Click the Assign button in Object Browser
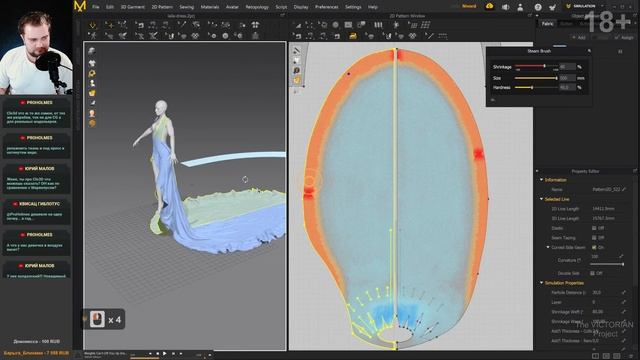Screen dimensions: 640x360 point(624,37)
